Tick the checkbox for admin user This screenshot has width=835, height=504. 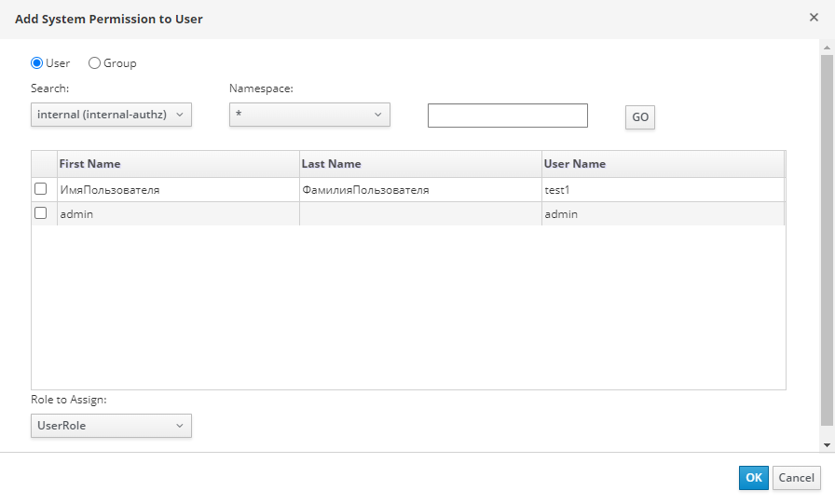tap(40, 213)
